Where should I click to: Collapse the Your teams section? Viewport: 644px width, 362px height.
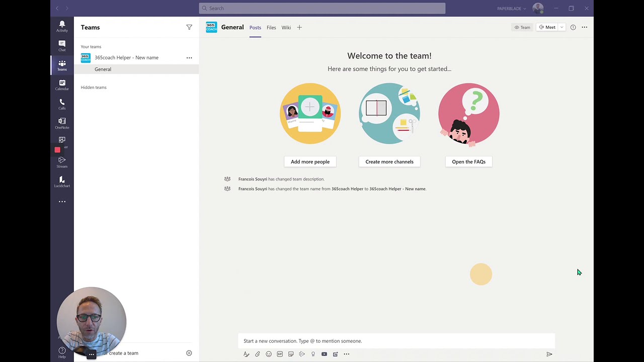point(91,47)
